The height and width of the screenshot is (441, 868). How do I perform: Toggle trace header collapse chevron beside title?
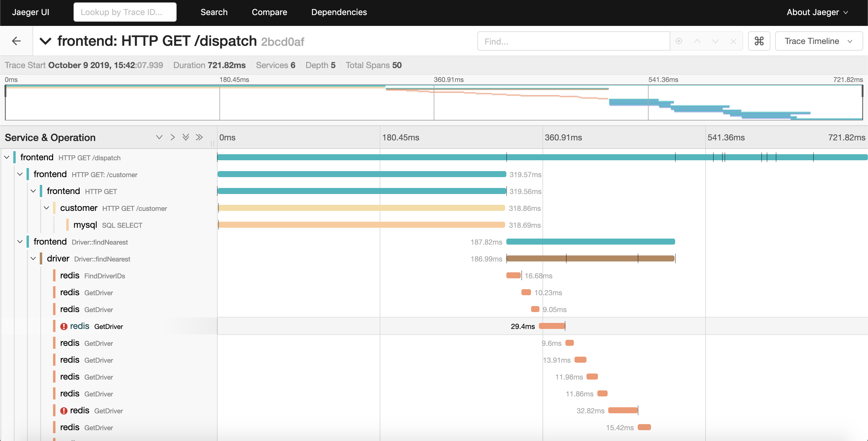[45, 41]
